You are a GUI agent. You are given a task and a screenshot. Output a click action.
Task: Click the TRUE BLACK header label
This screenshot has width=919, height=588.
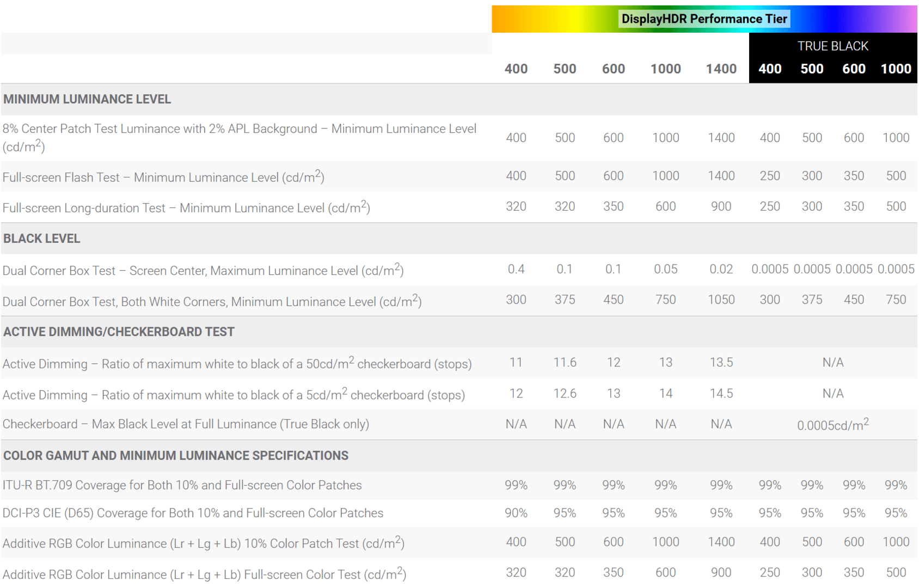(832, 46)
